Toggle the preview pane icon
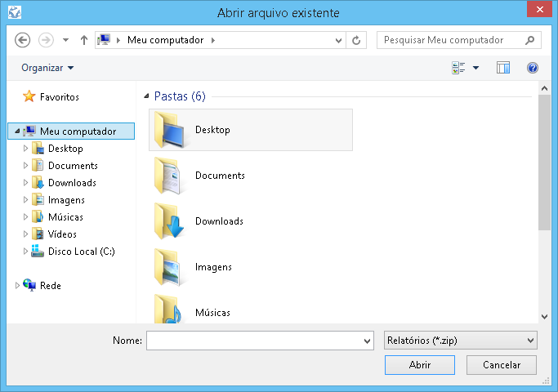This screenshot has width=558, height=392. (502, 68)
